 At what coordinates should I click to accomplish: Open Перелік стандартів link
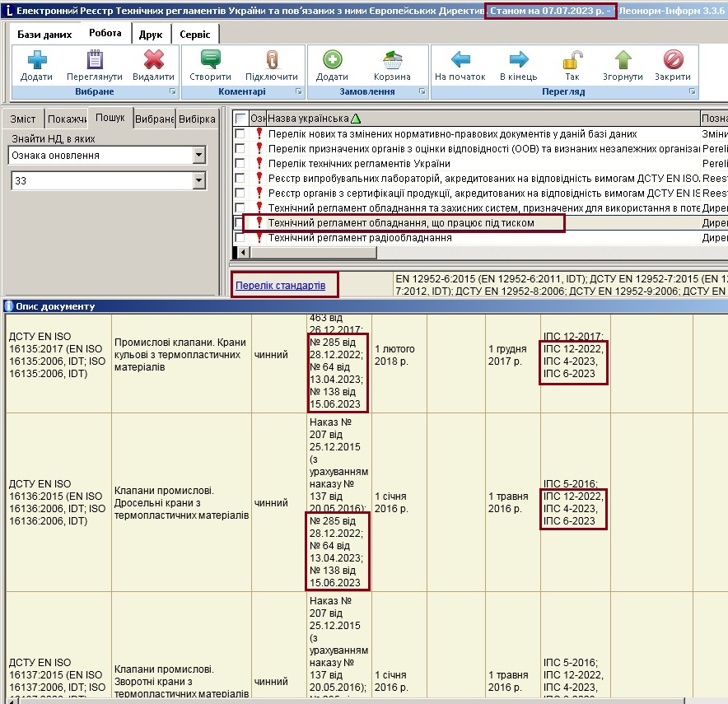pyautogui.click(x=281, y=286)
